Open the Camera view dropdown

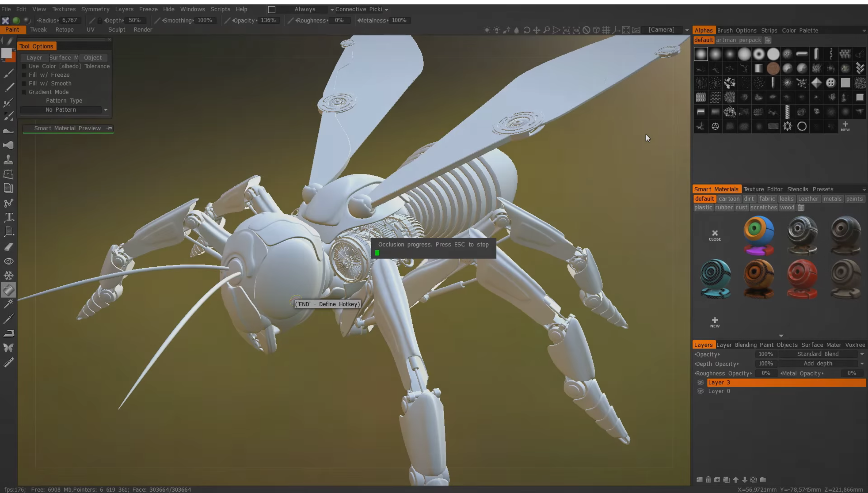(x=687, y=30)
